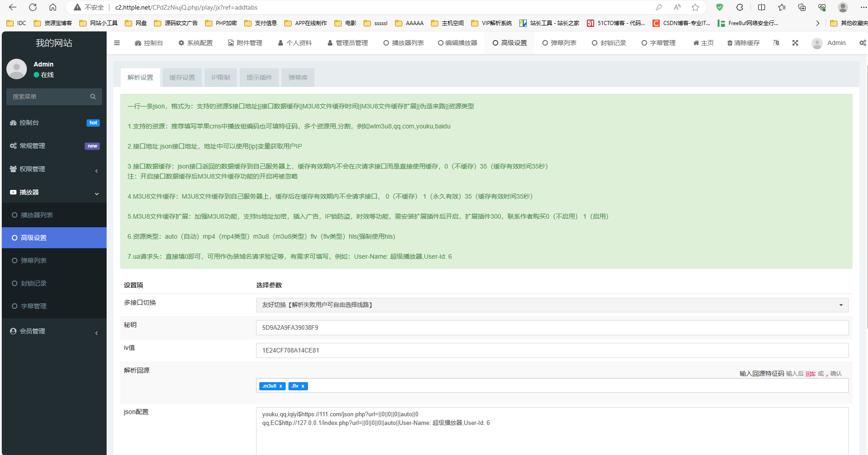Click into the iv值 input field
The width and height of the screenshot is (868, 455).
point(552,350)
